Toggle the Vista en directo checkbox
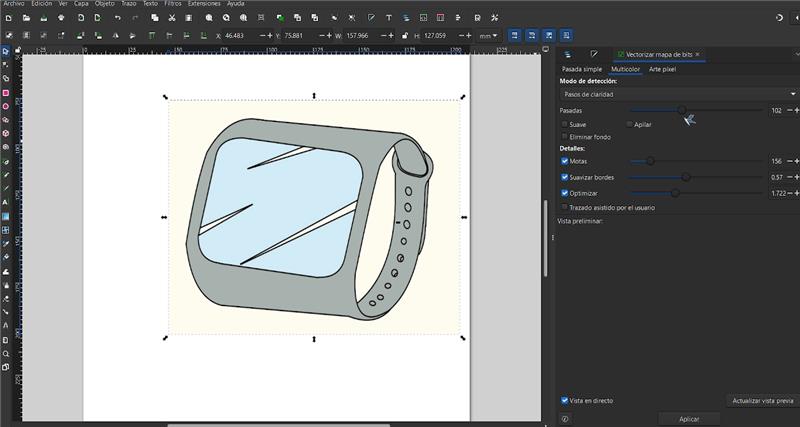The width and height of the screenshot is (800, 427). point(564,401)
